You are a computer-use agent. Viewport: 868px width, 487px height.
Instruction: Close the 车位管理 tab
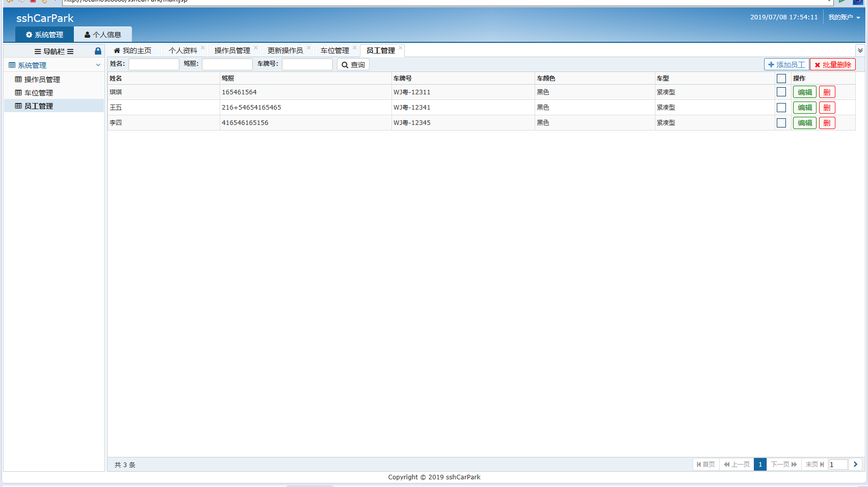355,48
